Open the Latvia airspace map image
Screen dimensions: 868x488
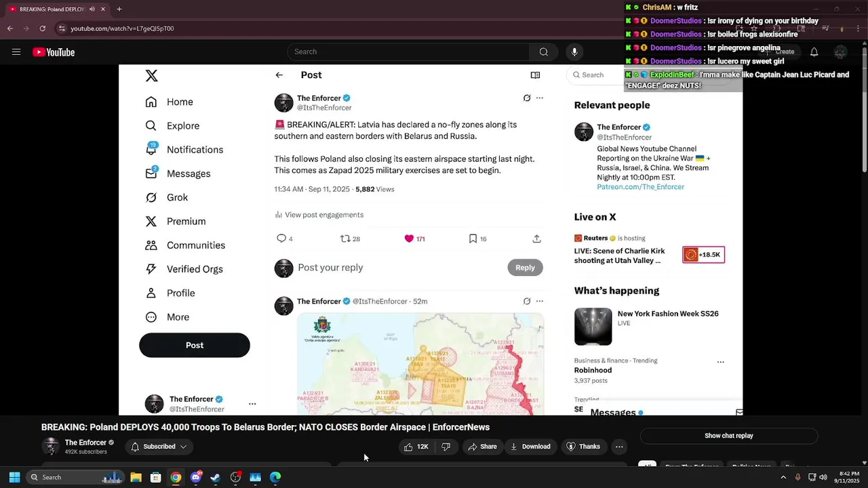click(x=420, y=364)
